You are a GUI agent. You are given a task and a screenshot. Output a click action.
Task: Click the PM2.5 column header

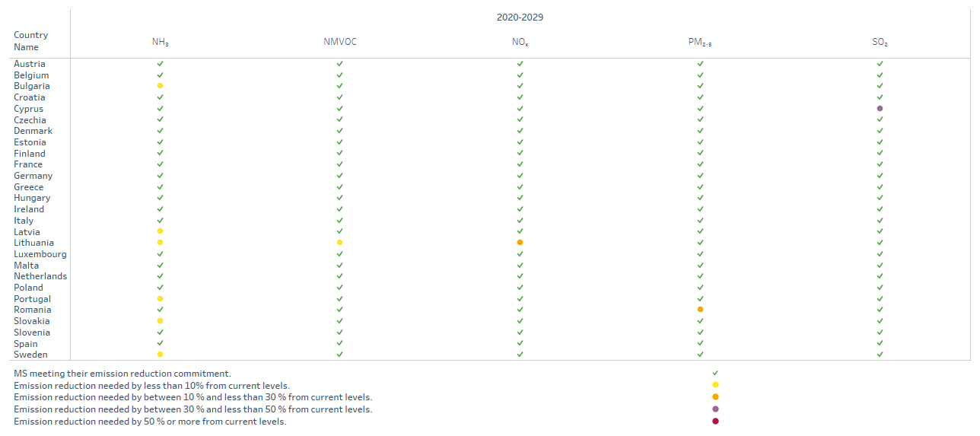coord(700,42)
